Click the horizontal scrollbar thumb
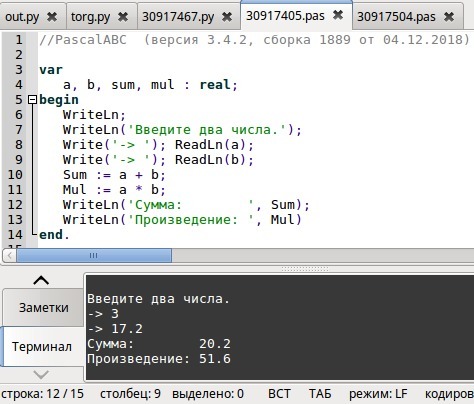The width and height of the screenshot is (474, 404). tap(94, 256)
